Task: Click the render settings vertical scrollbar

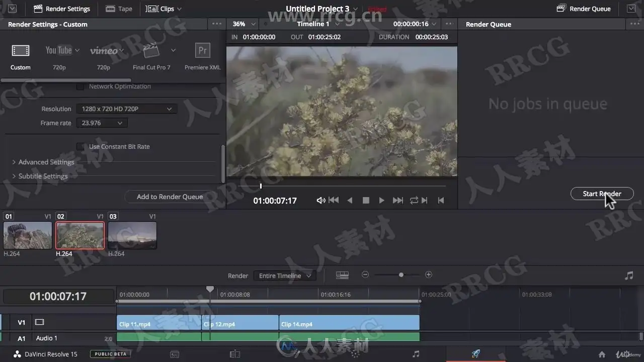Action: (x=223, y=164)
